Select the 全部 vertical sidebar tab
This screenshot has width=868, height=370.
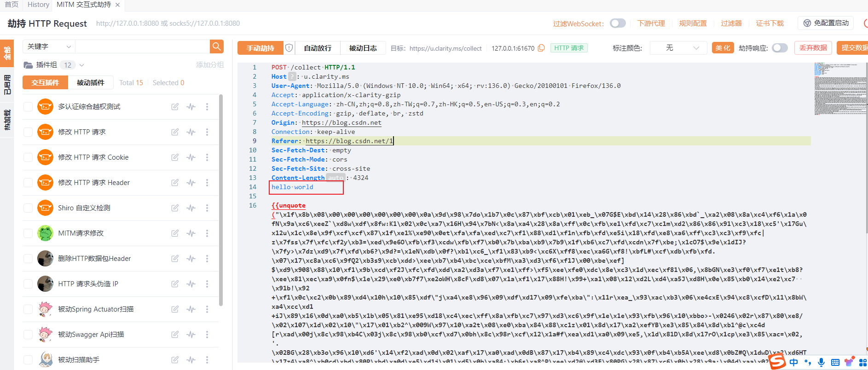(7, 53)
